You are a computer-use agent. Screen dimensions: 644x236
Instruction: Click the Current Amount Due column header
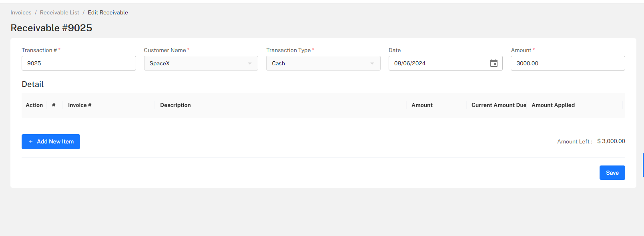(x=499, y=105)
